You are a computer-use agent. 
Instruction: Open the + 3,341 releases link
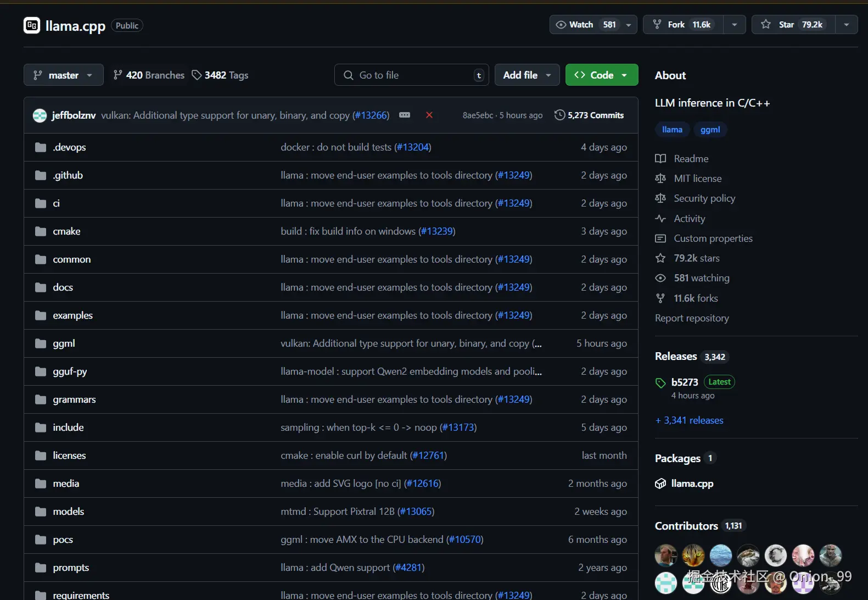pos(689,420)
